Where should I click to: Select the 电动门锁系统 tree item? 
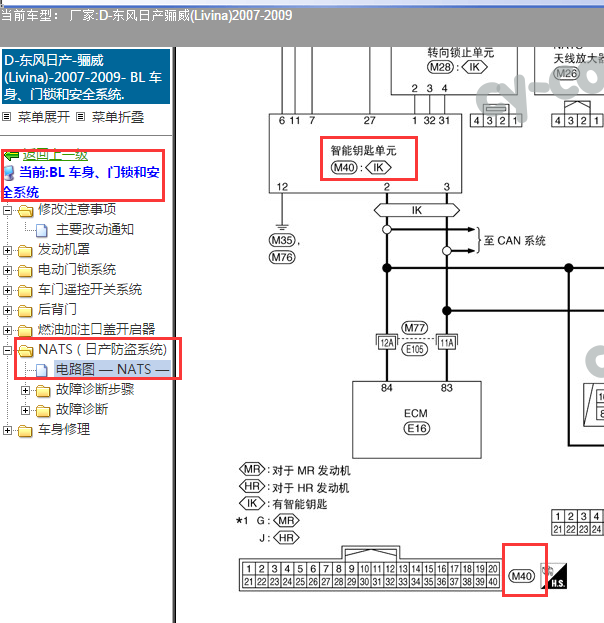[x=77, y=269]
